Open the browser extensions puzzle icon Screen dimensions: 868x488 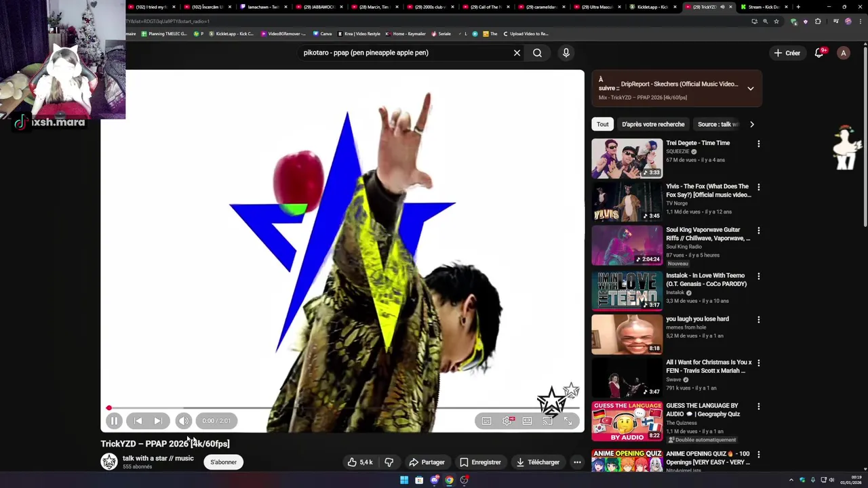[x=818, y=21]
